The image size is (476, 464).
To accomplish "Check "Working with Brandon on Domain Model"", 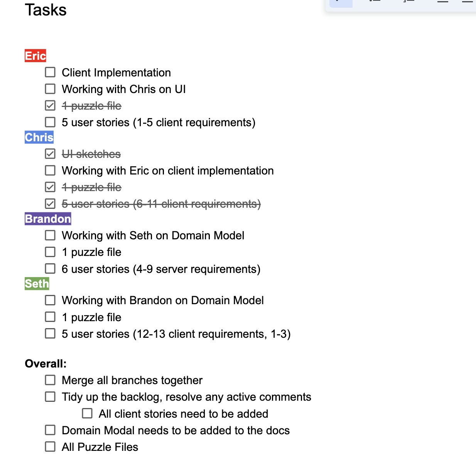I will point(50,300).
